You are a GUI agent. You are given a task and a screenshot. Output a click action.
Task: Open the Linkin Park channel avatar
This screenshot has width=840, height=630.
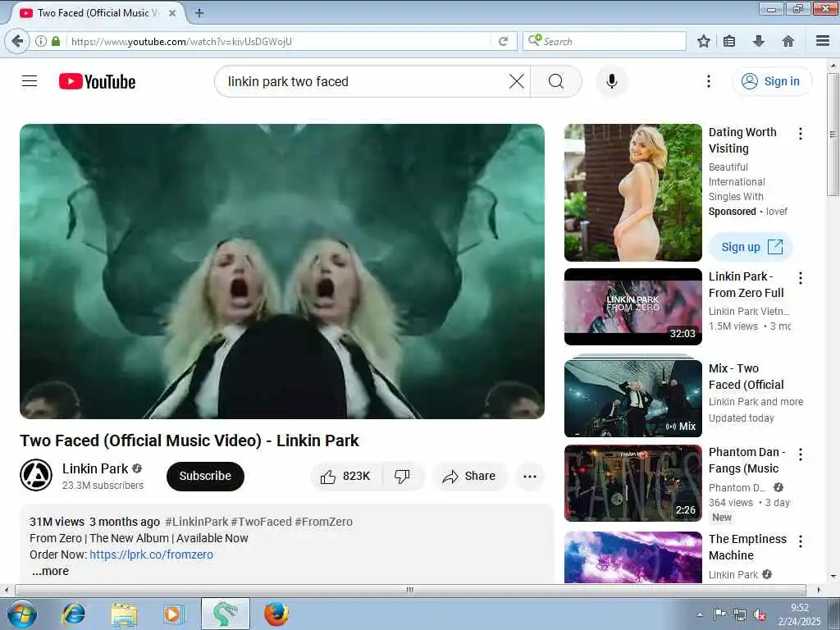point(36,475)
